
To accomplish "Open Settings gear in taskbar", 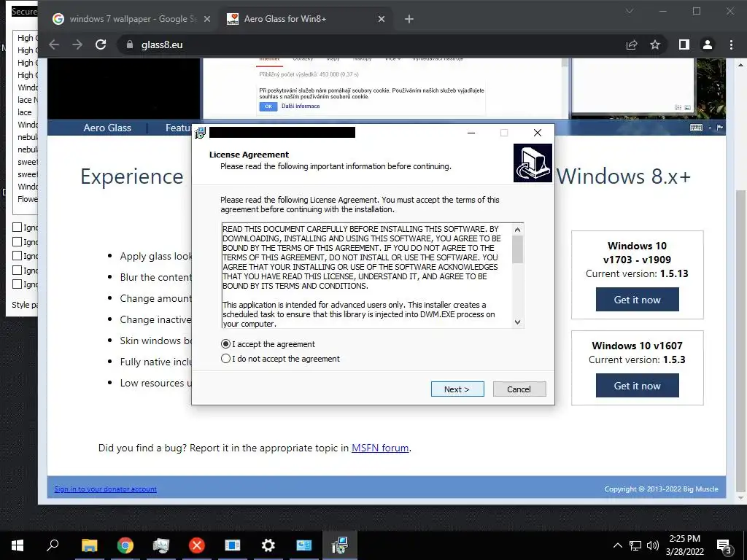I will click(x=268, y=545).
